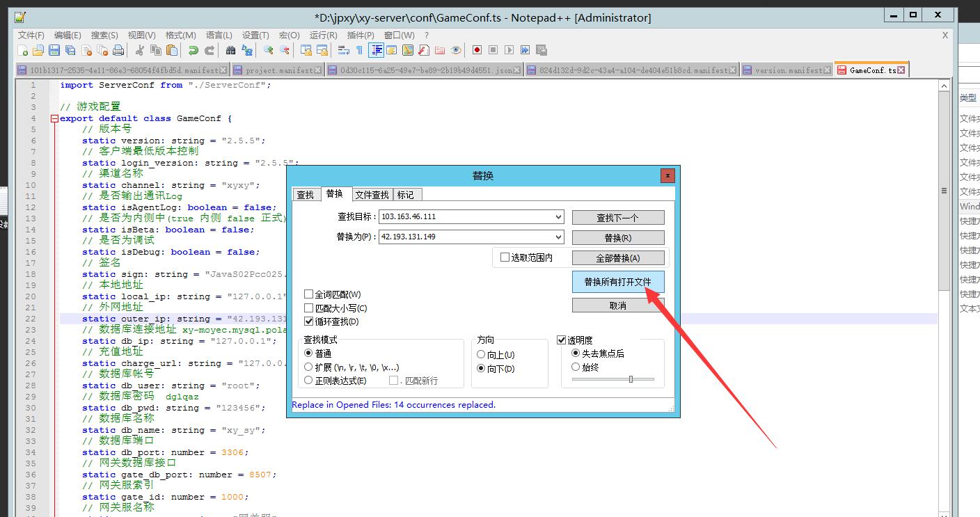The height and width of the screenshot is (517, 980).
Task: Expand the 查找目标 dropdown list
Action: 558,217
